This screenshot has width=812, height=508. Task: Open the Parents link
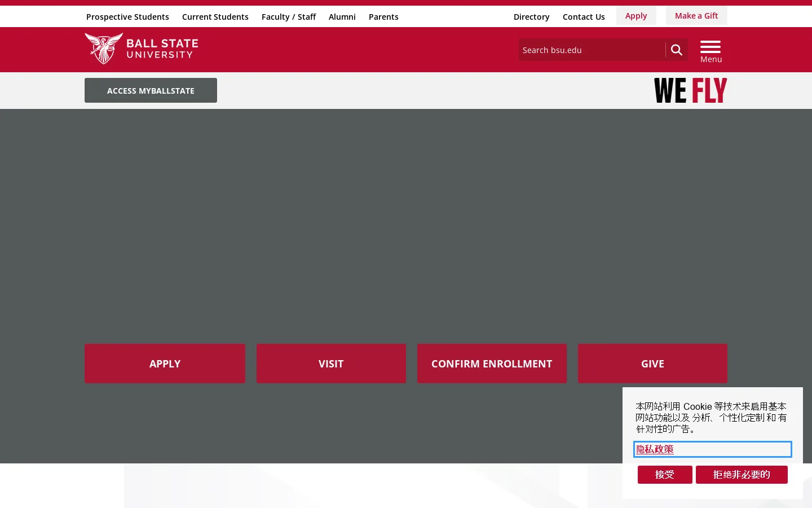tap(383, 17)
